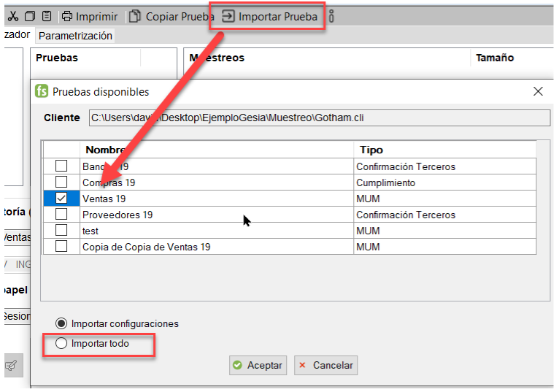This screenshot has height=392, width=559.
Task: Click the info icon in toolbar
Action: coord(331,16)
